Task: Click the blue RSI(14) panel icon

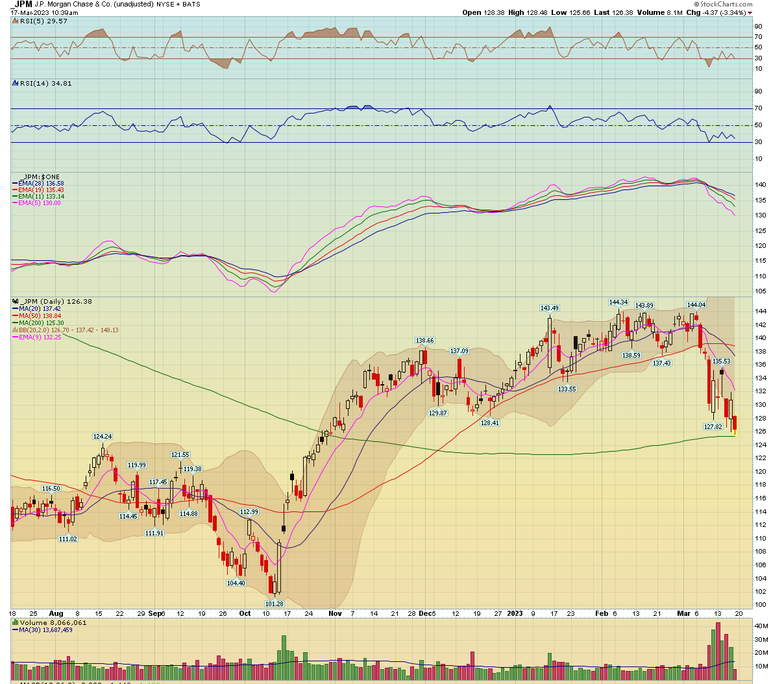Action: (x=16, y=83)
